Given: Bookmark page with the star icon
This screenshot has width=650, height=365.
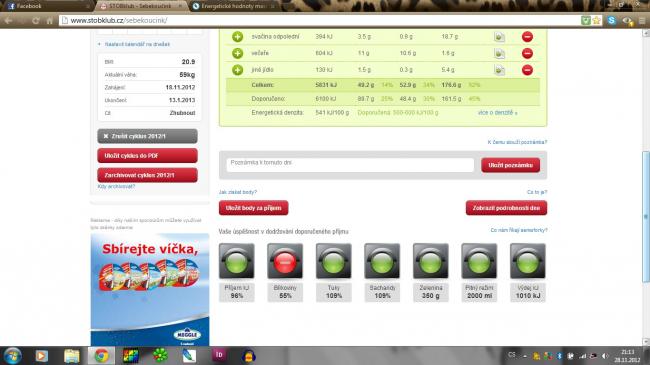Looking at the screenshot, I should pos(597,20).
